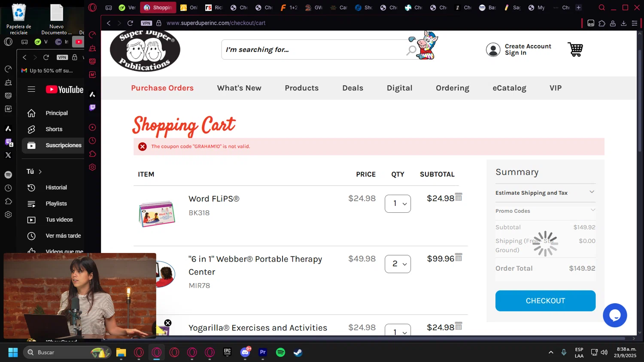This screenshot has height=362, width=644.
Task: Open extensions cube in front window sidebar
Action: 92,154
